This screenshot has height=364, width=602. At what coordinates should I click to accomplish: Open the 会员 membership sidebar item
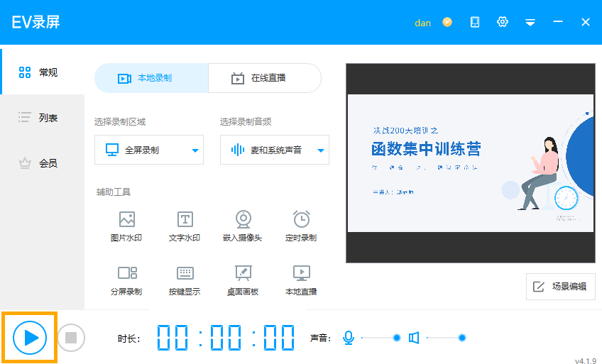click(42, 163)
